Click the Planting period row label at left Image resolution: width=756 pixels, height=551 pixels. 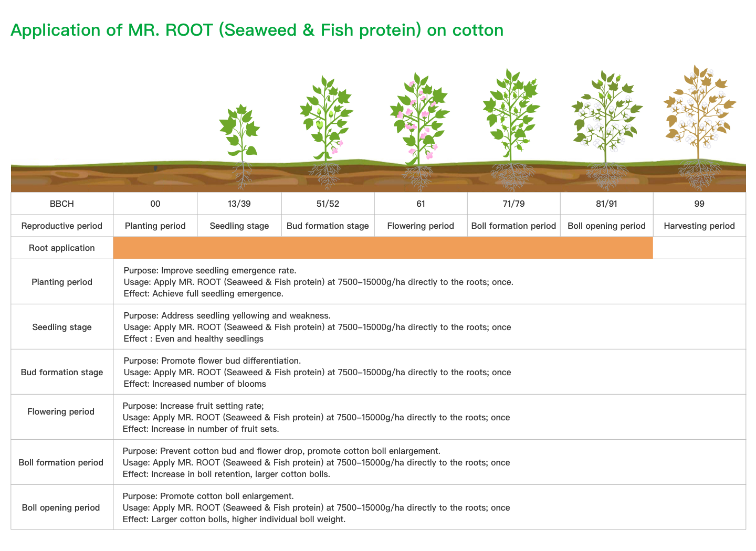pos(62,282)
